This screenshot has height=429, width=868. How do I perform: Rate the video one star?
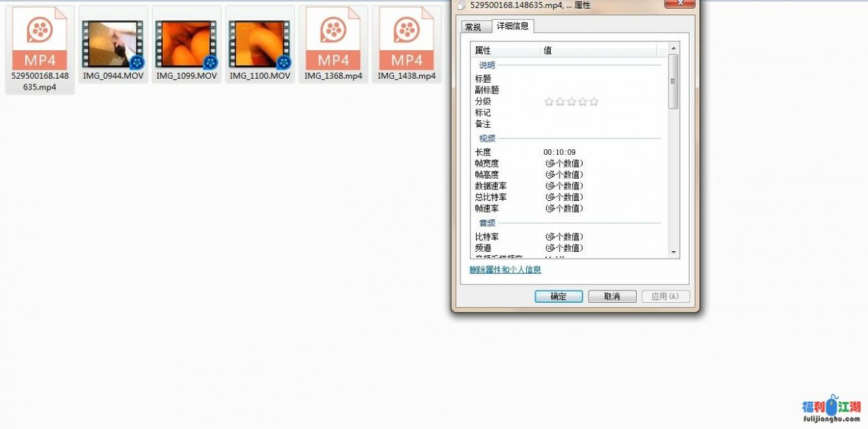point(549,101)
